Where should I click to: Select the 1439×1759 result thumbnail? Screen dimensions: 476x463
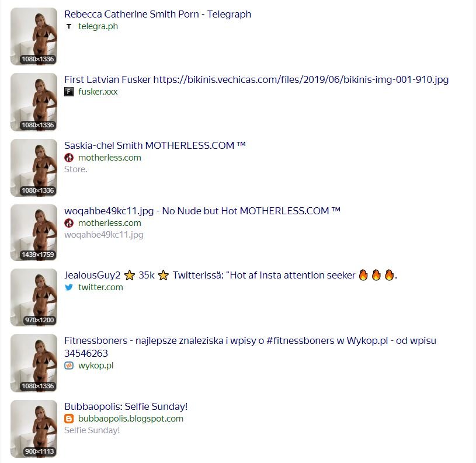coord(34,232)
